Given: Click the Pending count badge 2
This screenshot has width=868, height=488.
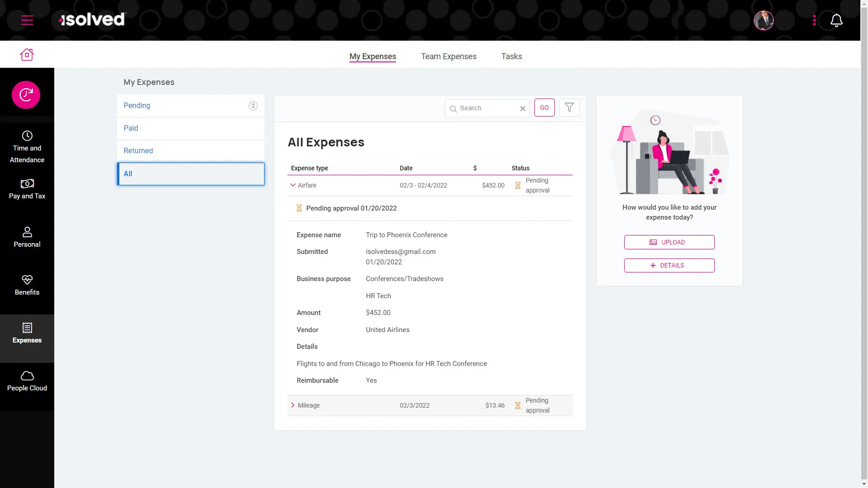Looking at the screenshot, I should coord(253,106).
